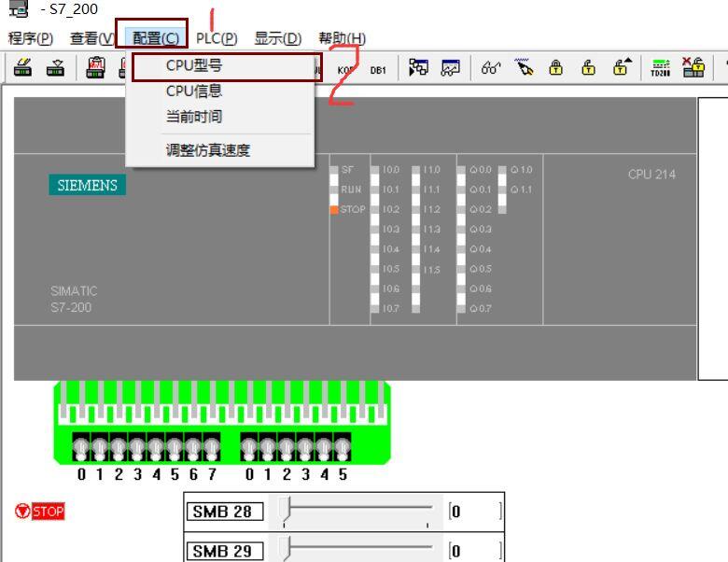This screenshot has height=562, width=728.
Task: Click the Q0.0 output indicator
Action: (460, 170)
